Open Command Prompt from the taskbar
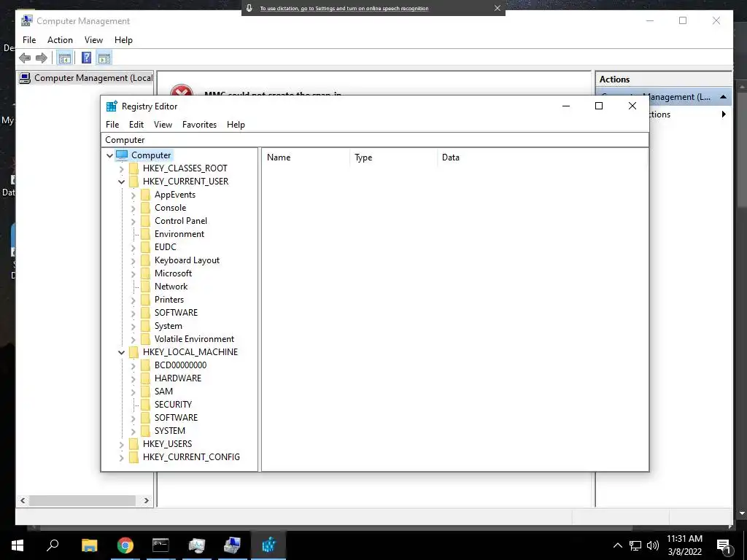This screenshot has width=747, height=560. [160, 545]
